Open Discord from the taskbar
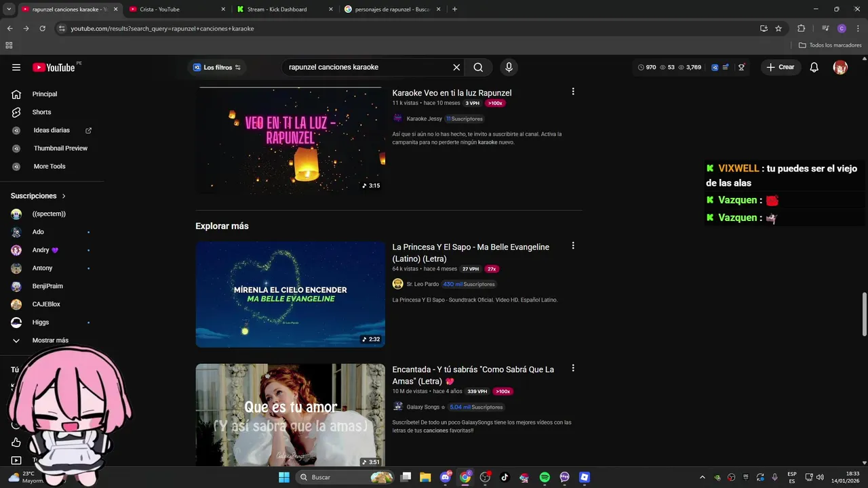This screenshot has width=868, height=488. [445, 477]
